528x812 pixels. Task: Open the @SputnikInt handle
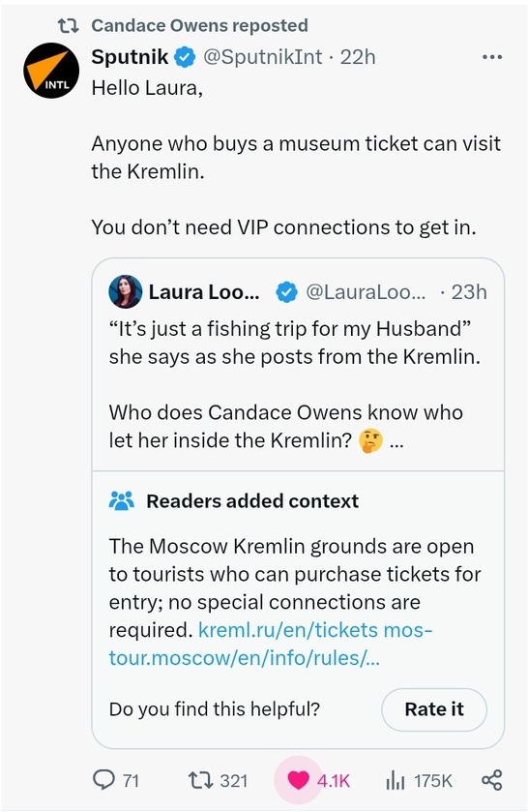click(x=262, y=56)
